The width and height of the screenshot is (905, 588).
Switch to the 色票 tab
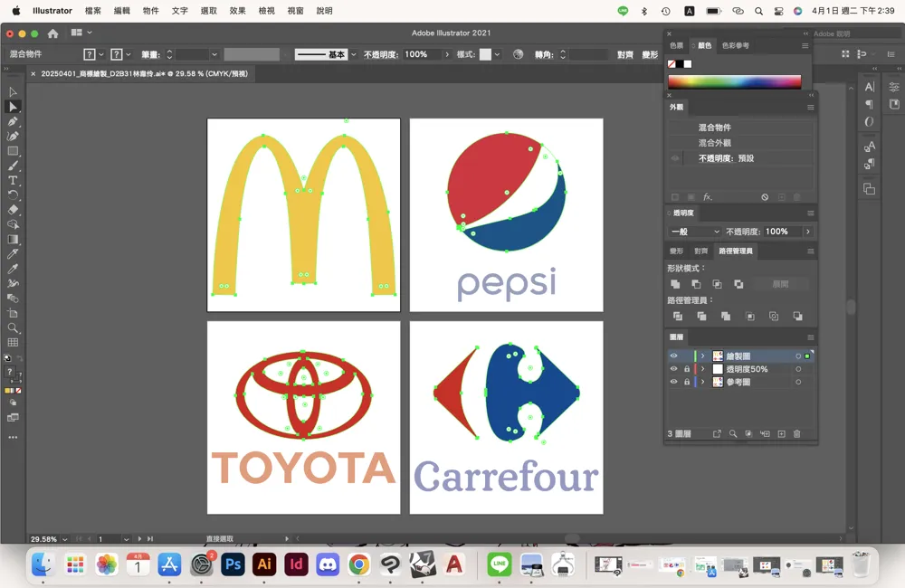pos(676,45)
